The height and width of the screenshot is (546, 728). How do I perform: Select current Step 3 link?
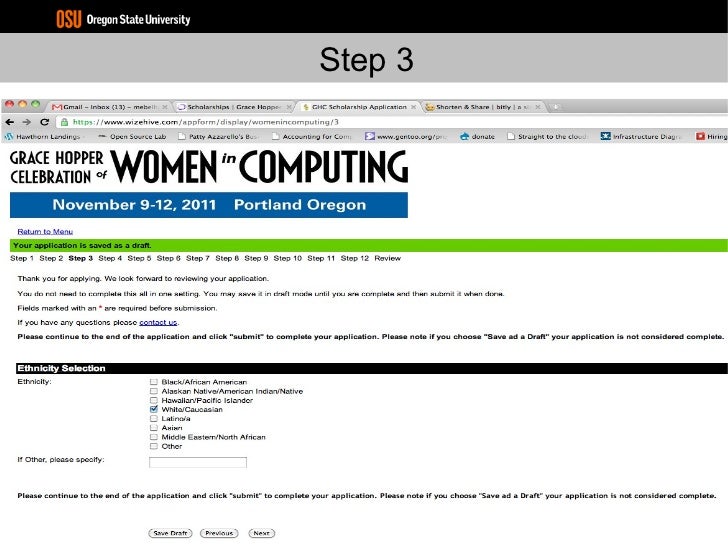point(81,258)
